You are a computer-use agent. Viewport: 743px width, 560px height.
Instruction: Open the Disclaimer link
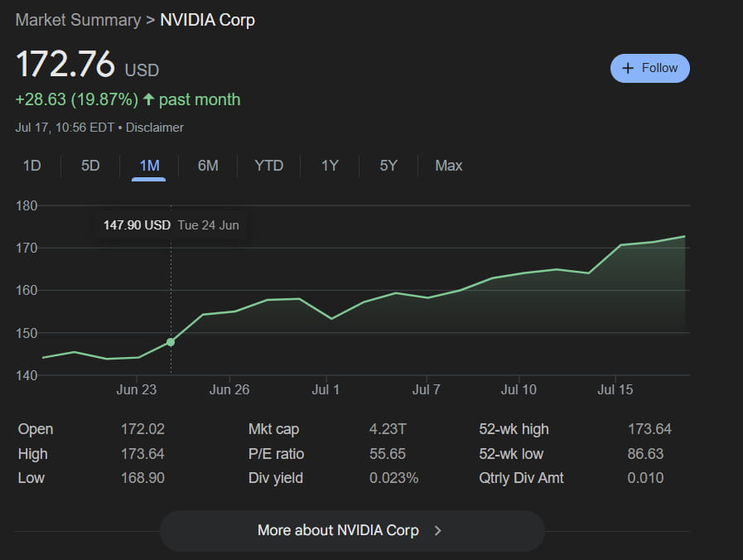(155, 128)
